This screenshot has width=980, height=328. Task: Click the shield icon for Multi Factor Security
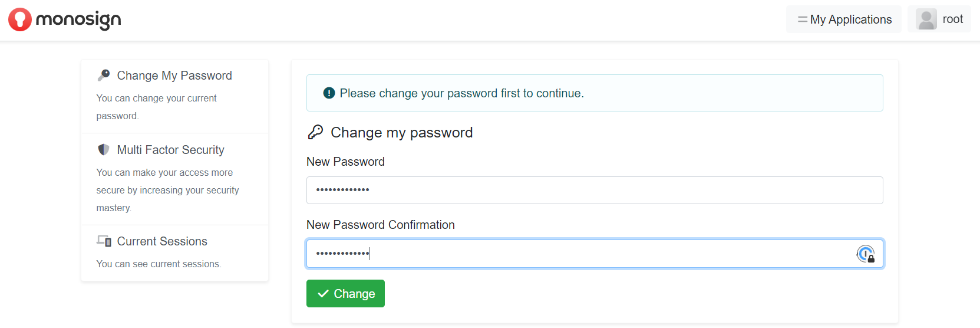tap(104, 149)
